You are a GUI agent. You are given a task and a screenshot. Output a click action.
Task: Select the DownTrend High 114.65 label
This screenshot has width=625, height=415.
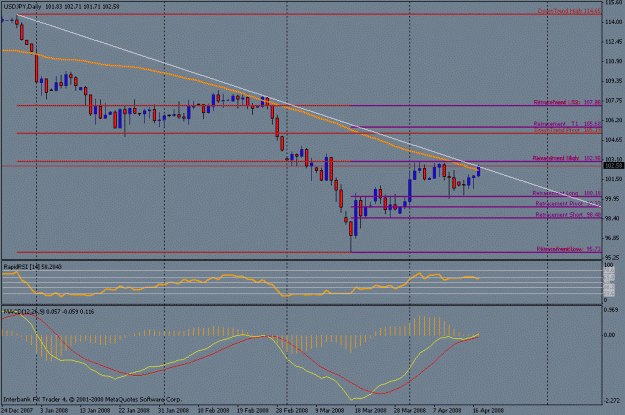click(569, 11)
